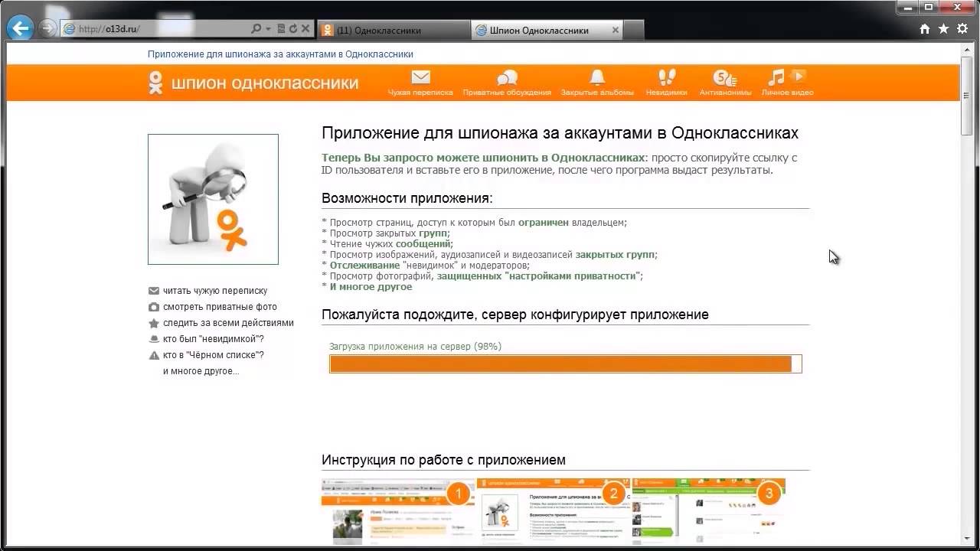Open the Favorites star icon
Image resolution: width=980 pixels, height=551 pixels.
[943, 29]
